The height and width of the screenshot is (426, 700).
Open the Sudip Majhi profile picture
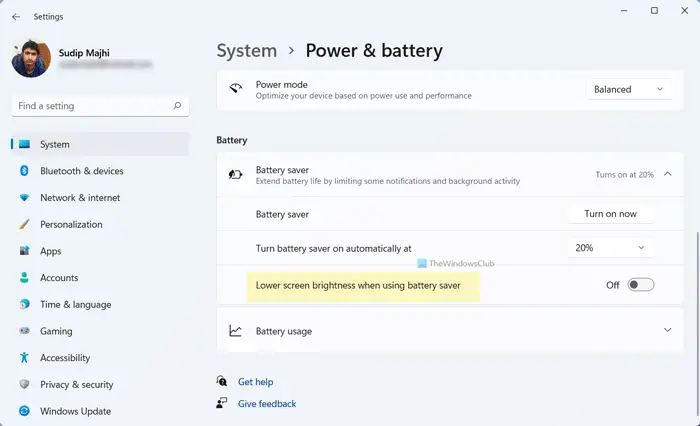pos(31,58)
